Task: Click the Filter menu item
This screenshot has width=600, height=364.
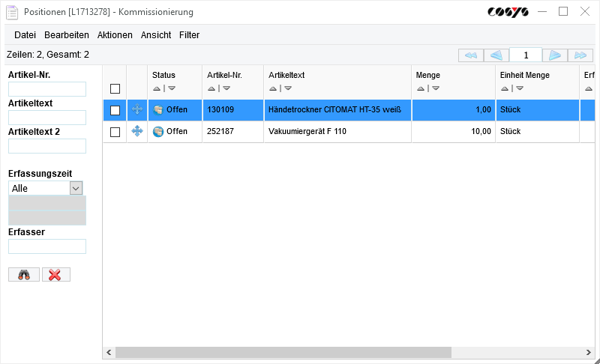Action: coord(189,35)
